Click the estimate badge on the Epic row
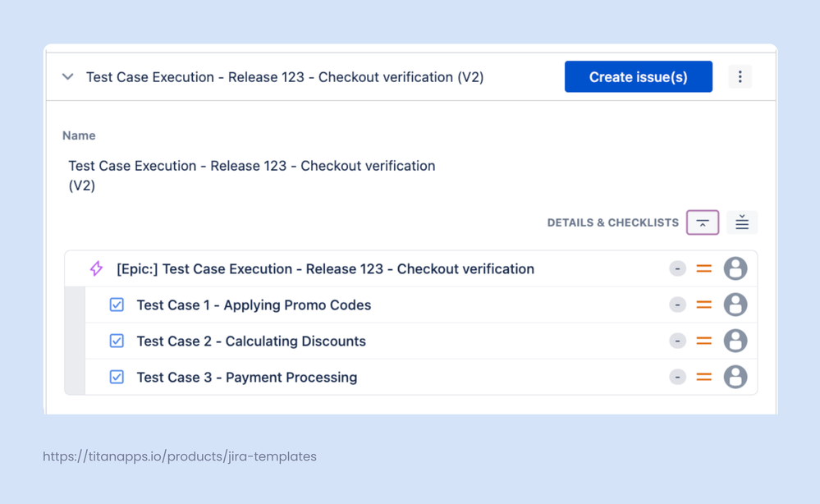The width and height of the screenshot is (820, 504). [677, 268]
